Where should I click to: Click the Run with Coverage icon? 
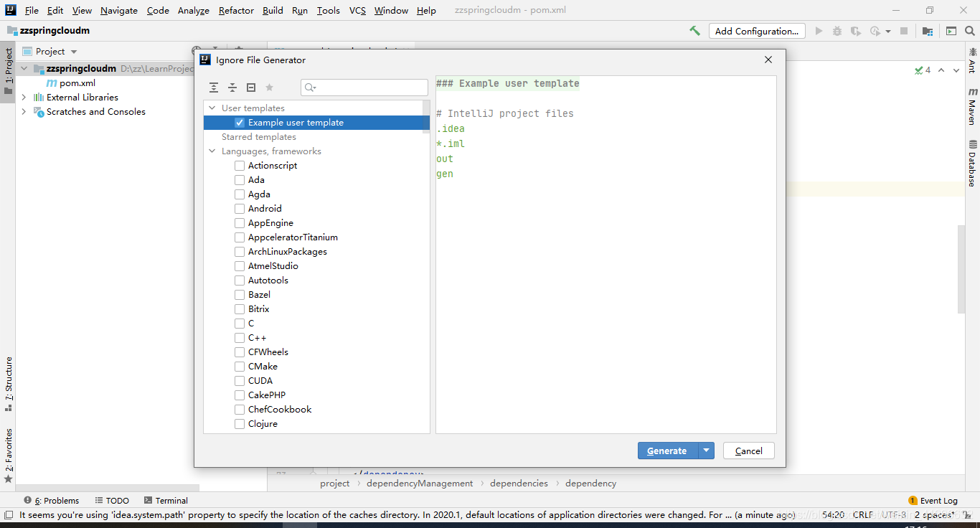point(856,31)
